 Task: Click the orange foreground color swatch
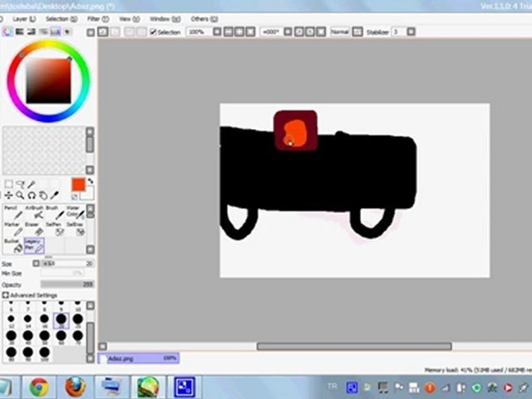point(79,185)
